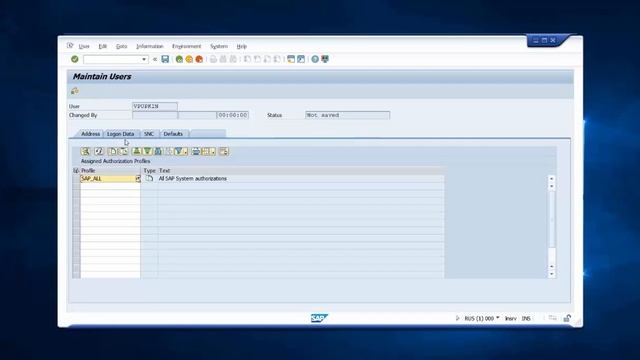640x360 pixels.
Task: Open the Help menu
Action: [x=242, y=46]
